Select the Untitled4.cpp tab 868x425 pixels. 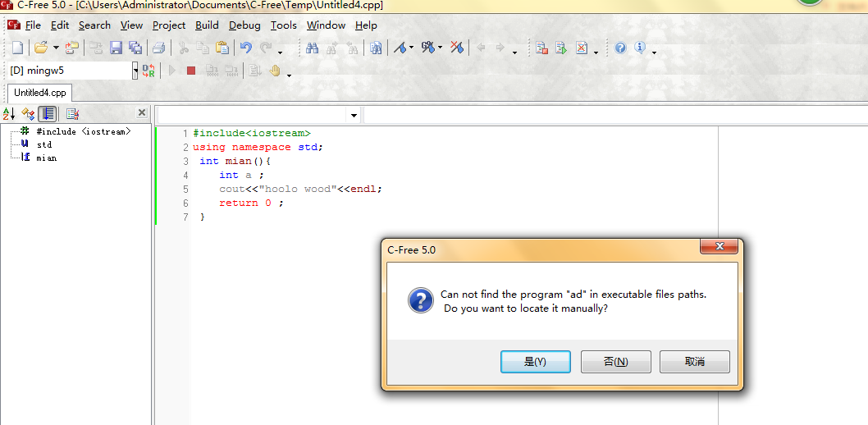pyautogui.click(x=40, y=93)
